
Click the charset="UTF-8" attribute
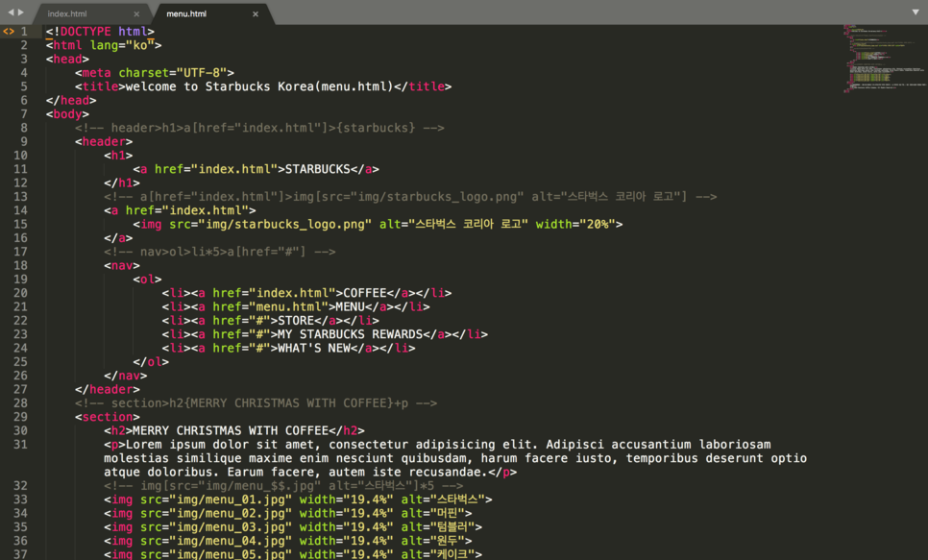172,73
